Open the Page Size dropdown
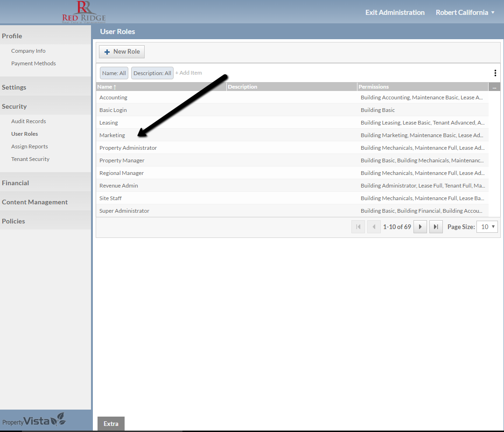Viewport: 504px width, 432px height. pyautogui.click(x=487, y=227)
